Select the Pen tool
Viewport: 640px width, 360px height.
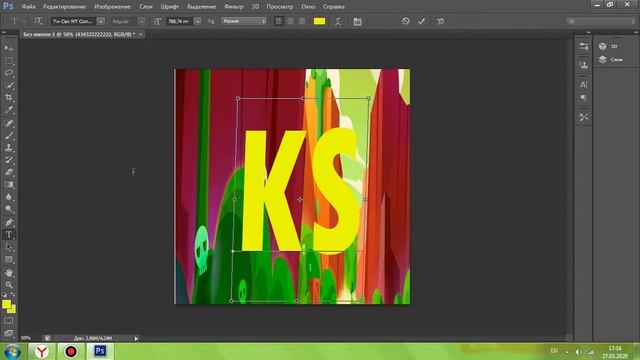click(9, 222)
